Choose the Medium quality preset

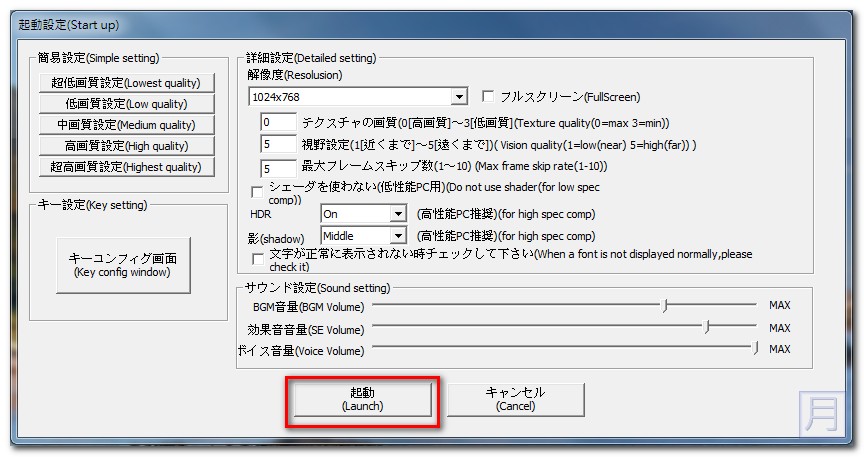click(x=126, y=125)
